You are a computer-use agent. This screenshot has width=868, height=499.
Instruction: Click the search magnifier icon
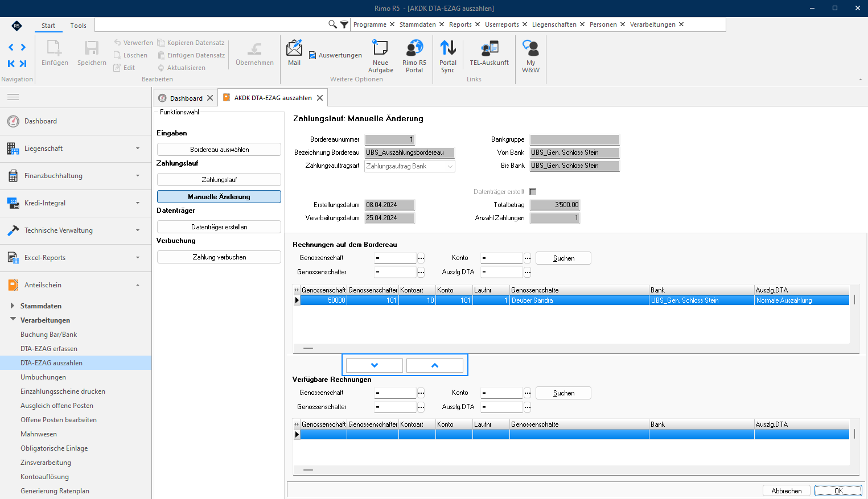332,24
